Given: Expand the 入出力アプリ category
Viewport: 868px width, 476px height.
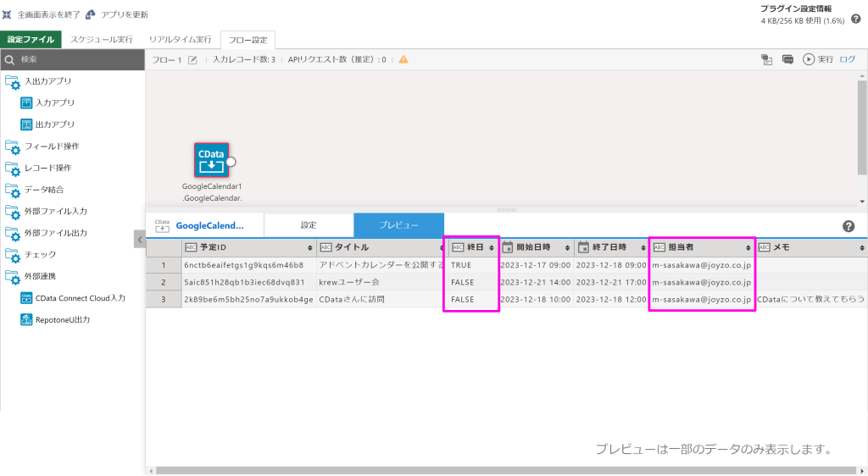Looking at the screenshot, I should click(x=39, y=81).
